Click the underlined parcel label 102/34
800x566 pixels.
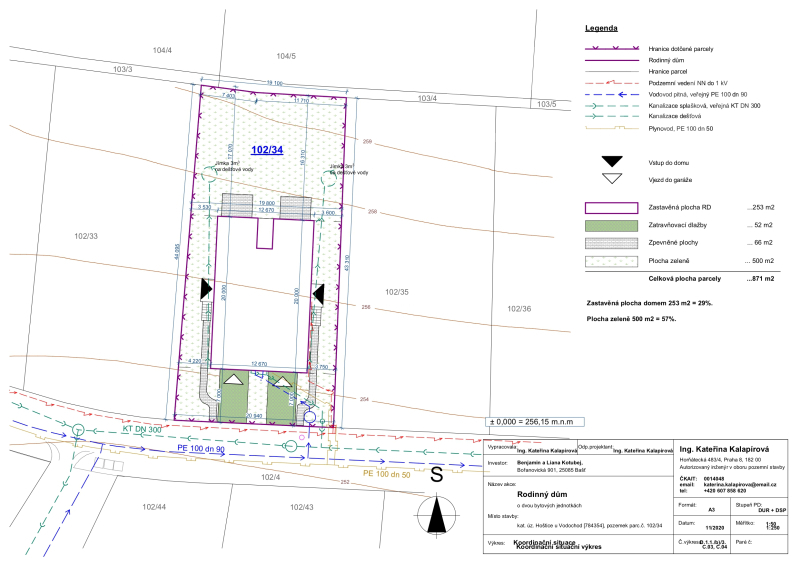tap(267, 150)
